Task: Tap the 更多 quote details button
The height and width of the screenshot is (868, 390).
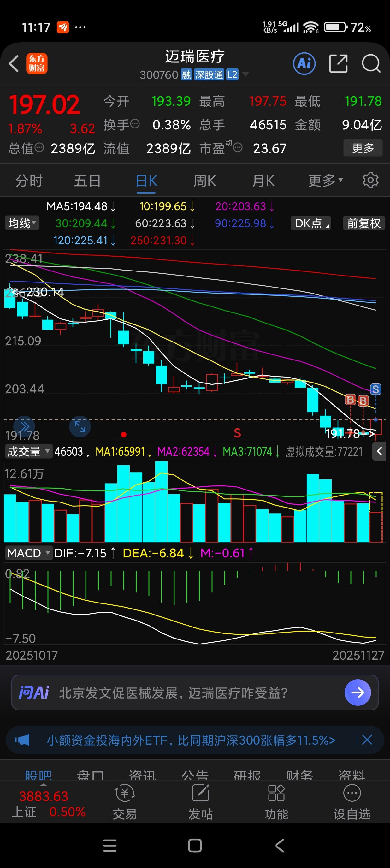Action: (363, 148)
